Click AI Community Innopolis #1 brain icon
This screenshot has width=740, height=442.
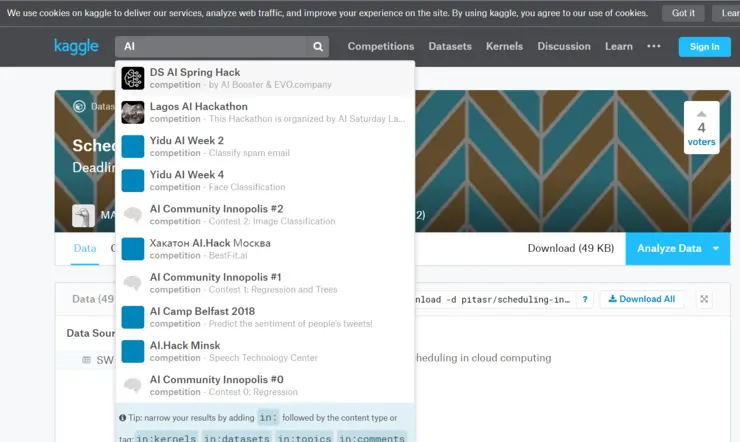pyautogui.click(x=133, y=283)
